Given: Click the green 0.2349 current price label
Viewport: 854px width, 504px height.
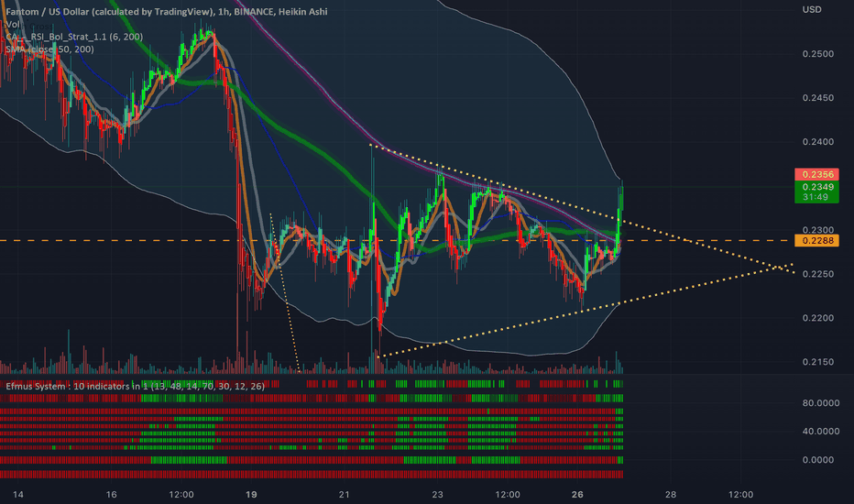Looking at the screenshot, I should 817,187.
